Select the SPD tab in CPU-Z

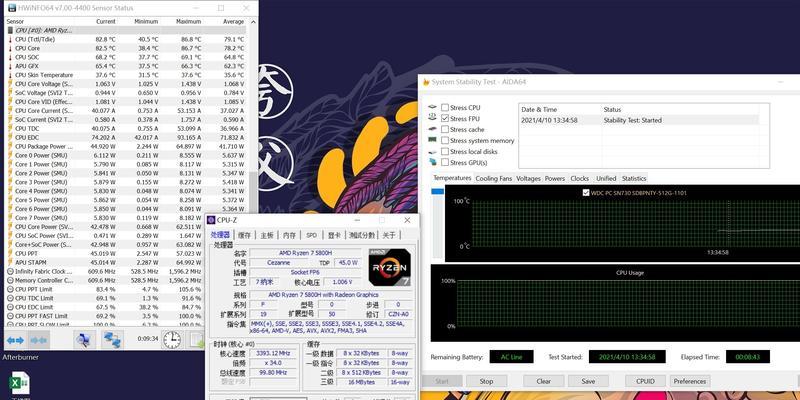pos(311,235)
